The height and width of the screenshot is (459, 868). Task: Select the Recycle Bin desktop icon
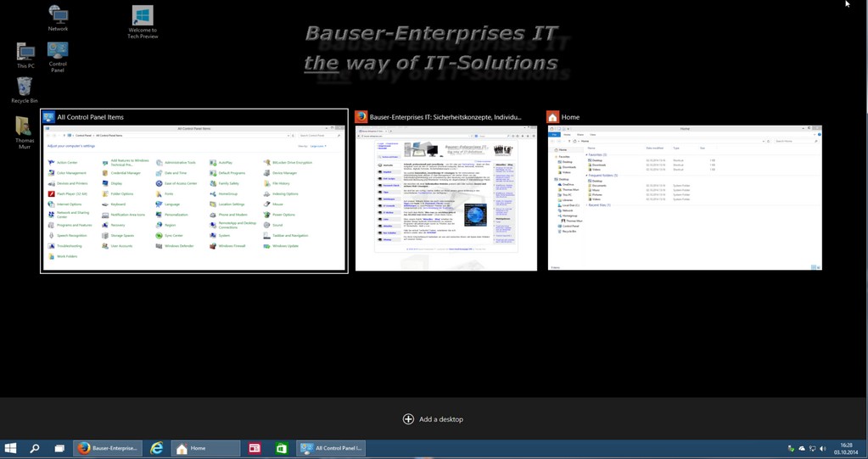point(24,89)
